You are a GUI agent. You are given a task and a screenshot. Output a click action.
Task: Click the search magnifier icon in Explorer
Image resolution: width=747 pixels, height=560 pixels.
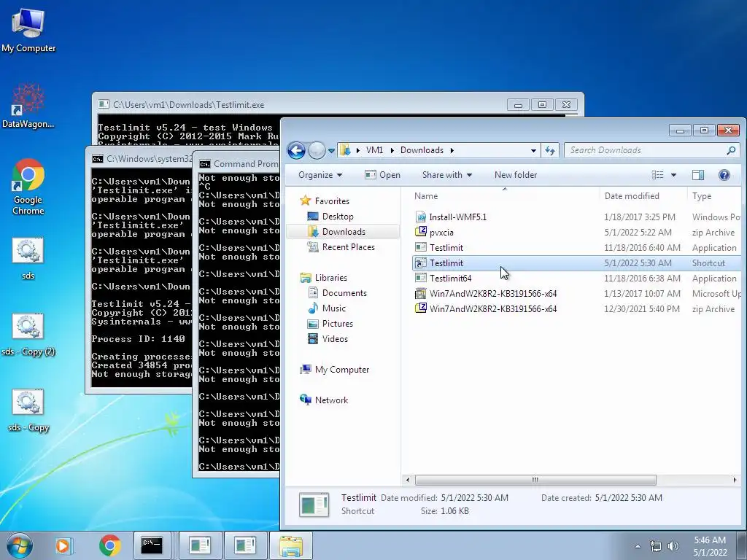click(731, 150)
